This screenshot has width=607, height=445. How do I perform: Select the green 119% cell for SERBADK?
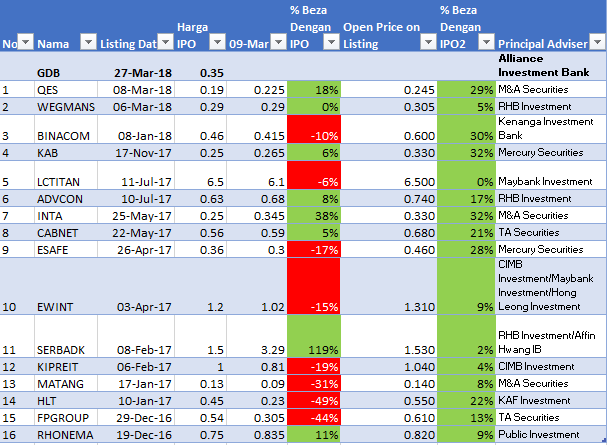(314, 336)
